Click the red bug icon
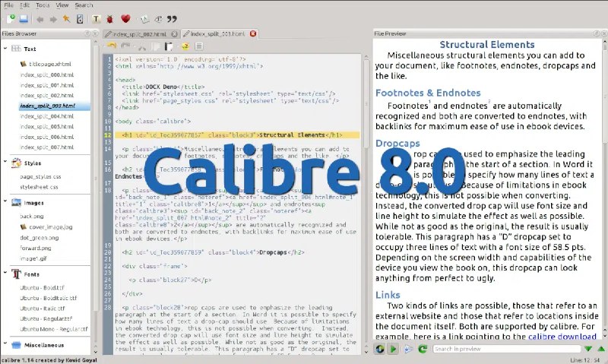The width and height of the screenshot is (608, 364). tap(109, 18)
